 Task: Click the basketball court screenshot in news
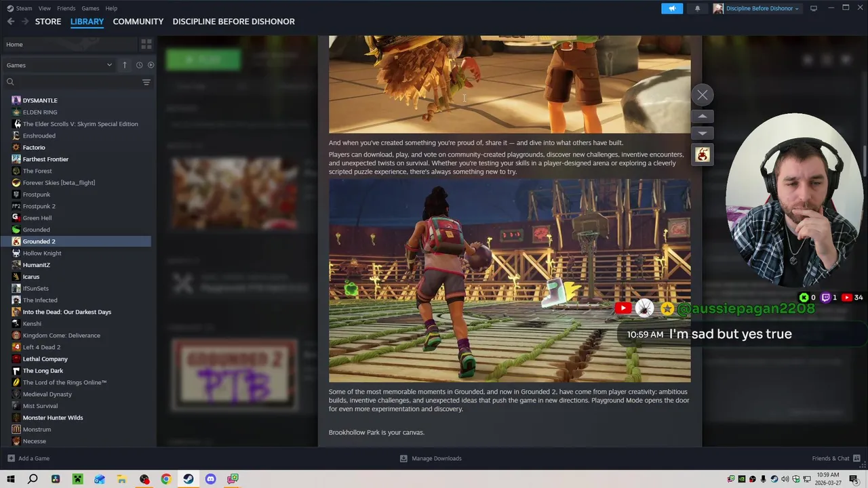pyautogui.click(x=510, y=281)
